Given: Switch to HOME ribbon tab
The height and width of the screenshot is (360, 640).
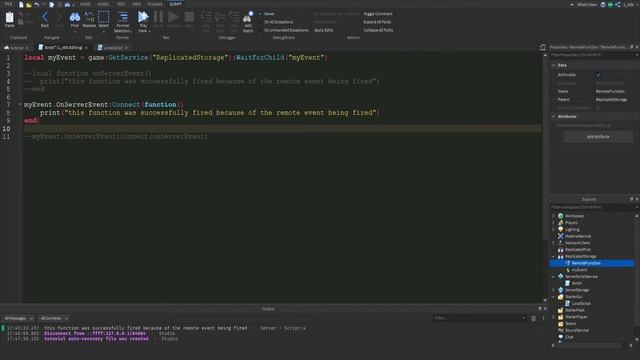Looking at the screenshot, I should click(x=85, y=4).
